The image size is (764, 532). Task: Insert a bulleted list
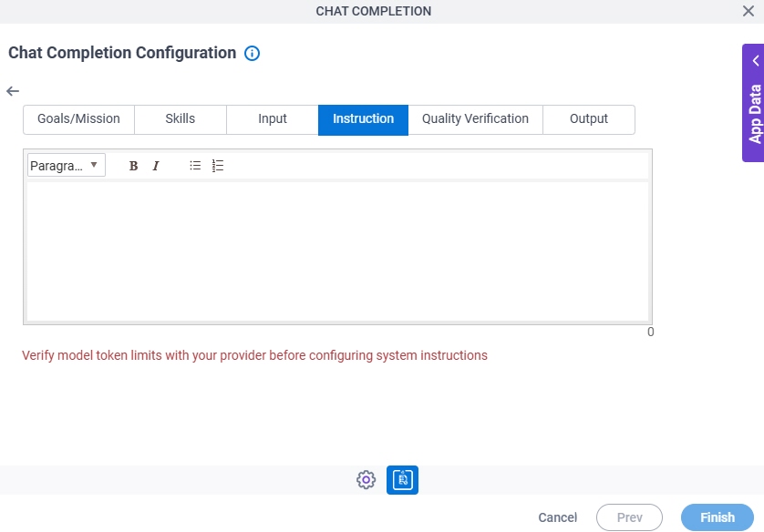195,166
